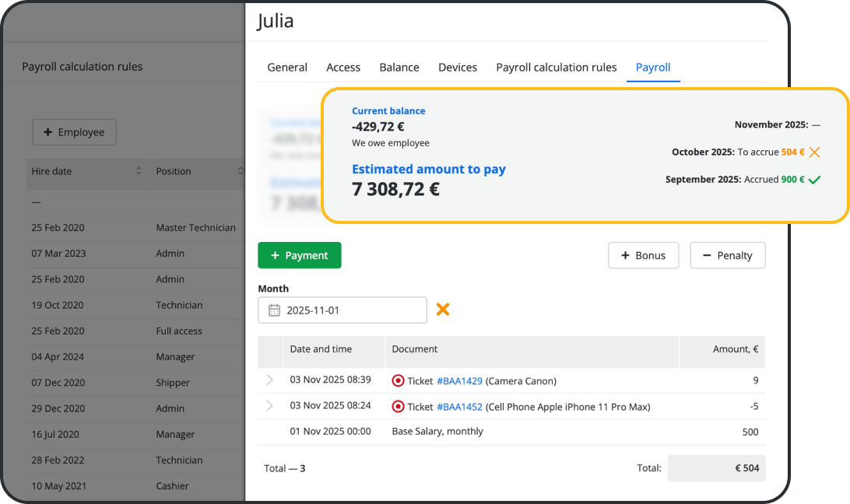Open the Payroll calculation rules tab
This screenshot has height=504, width=850.
coord(556,67)
